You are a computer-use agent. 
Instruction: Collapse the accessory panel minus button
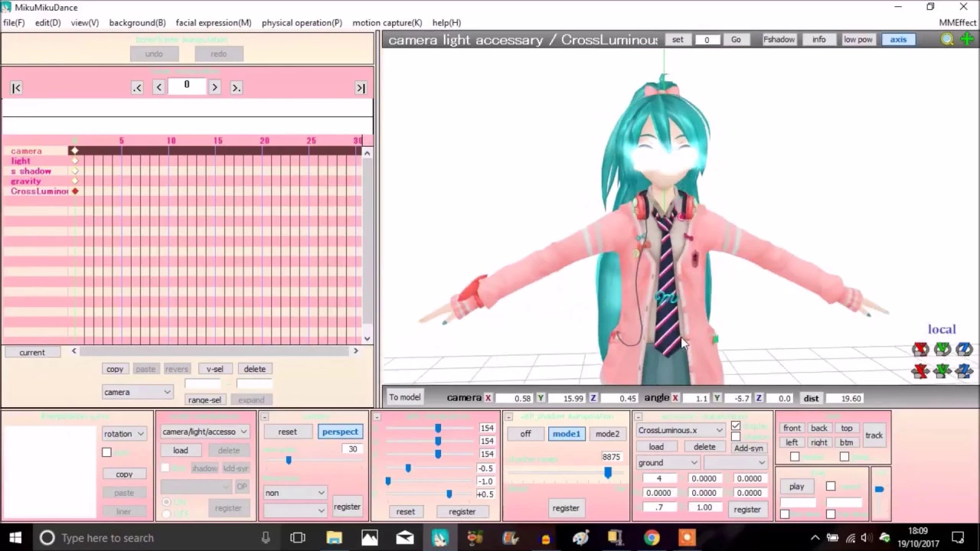(639, 417)
